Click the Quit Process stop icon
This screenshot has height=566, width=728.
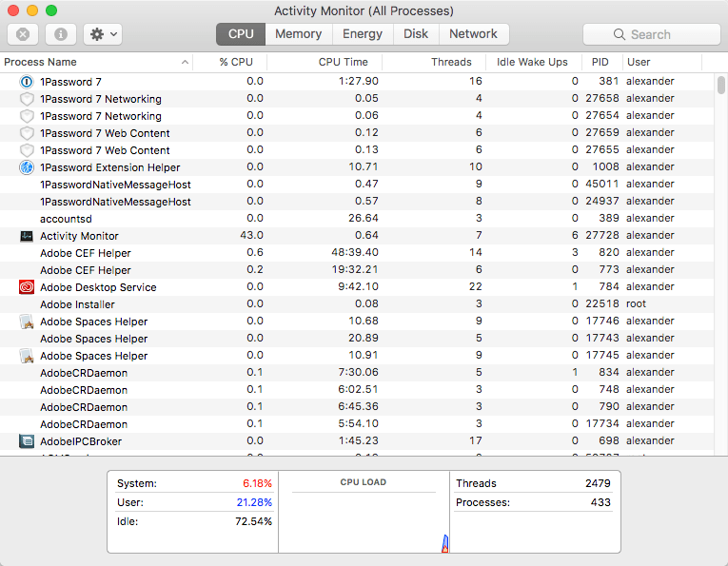tap(23, 34)
